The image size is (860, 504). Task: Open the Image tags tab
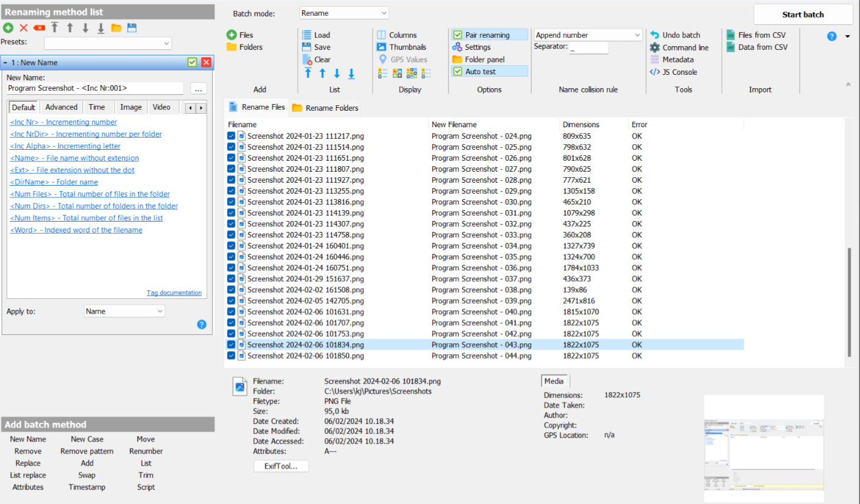coord(131,107)
